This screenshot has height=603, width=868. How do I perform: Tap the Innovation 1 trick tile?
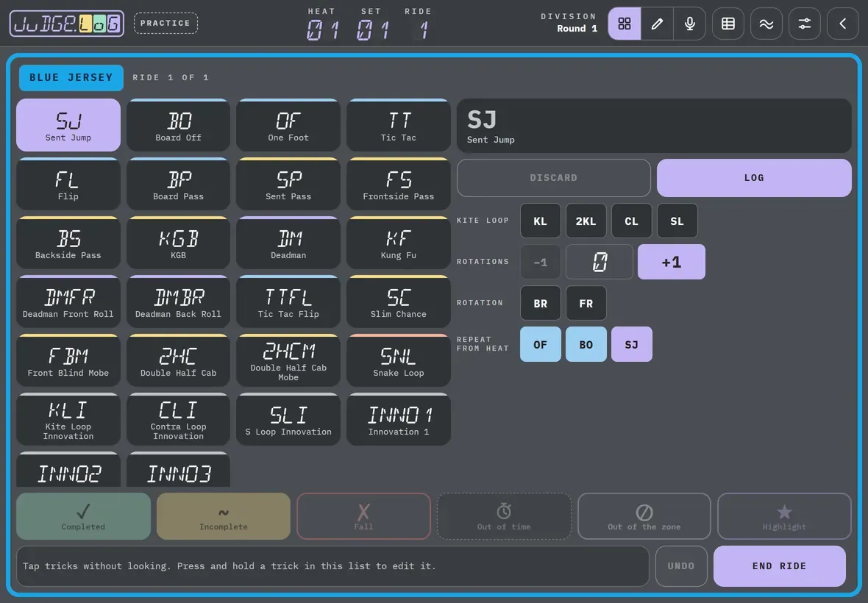point(399,419)
